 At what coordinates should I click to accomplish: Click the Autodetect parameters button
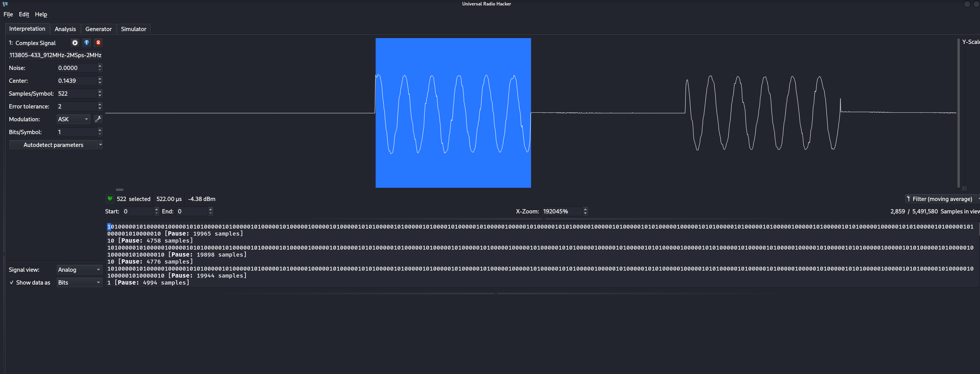pyautogui.click(x=53, y=145)
